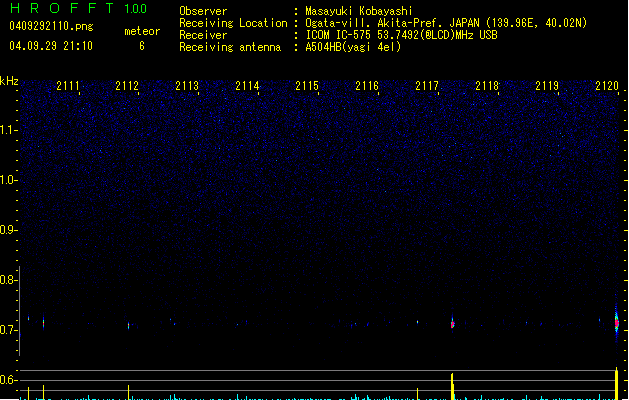629x400 pixels.
Task: Click the strong meteor echo just after 2117
Action: pos(452,323)
